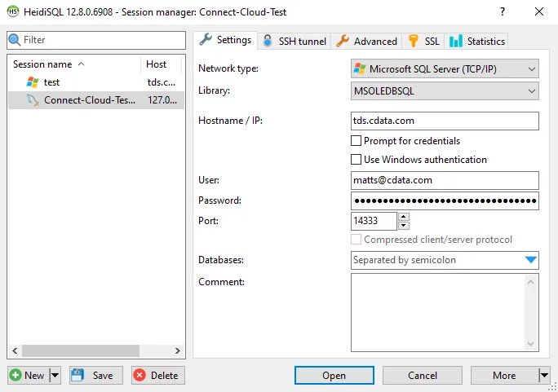Viewport: 558px width, 392px height.
Task: Click the Hostname / IP input field
Action: coord(445,121)
